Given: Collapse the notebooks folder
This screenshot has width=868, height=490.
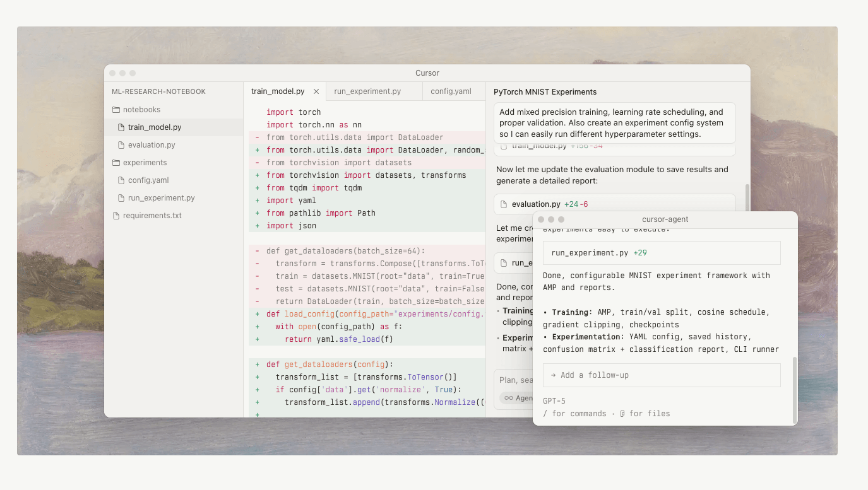Looking at the screenshot, I should 141,110.
